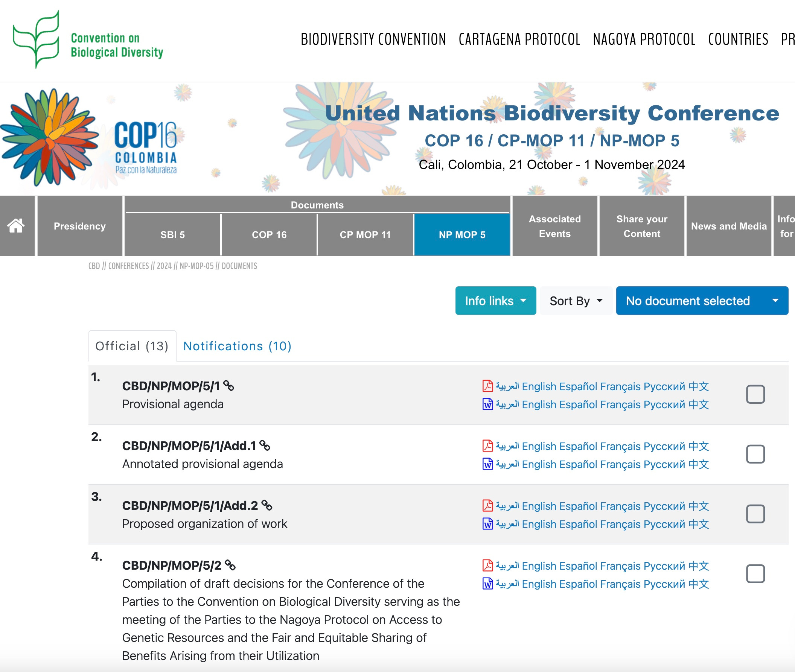Check the box for the Provisional agenda document
795x672 pixels.
point(755,394)
